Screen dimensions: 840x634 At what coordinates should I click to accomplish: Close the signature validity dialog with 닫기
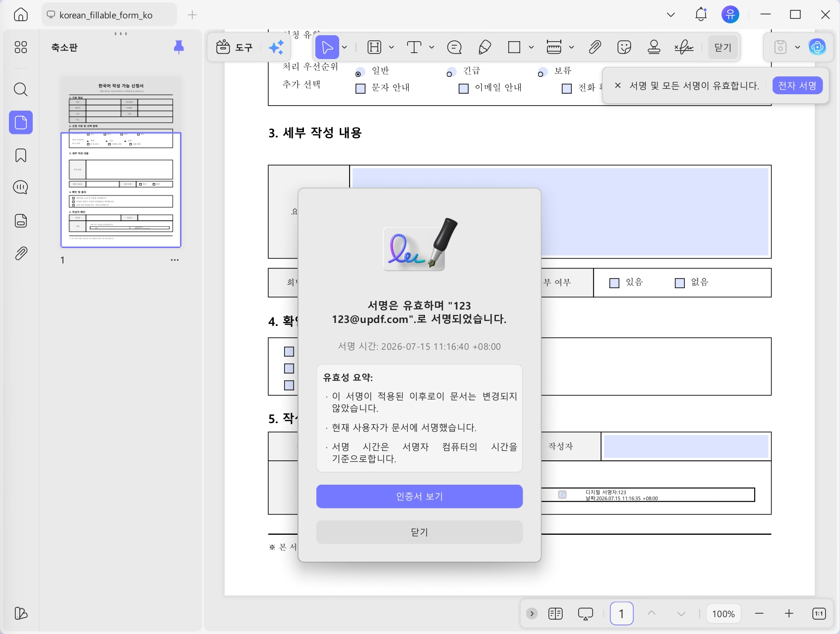click(x=420, y=532)
